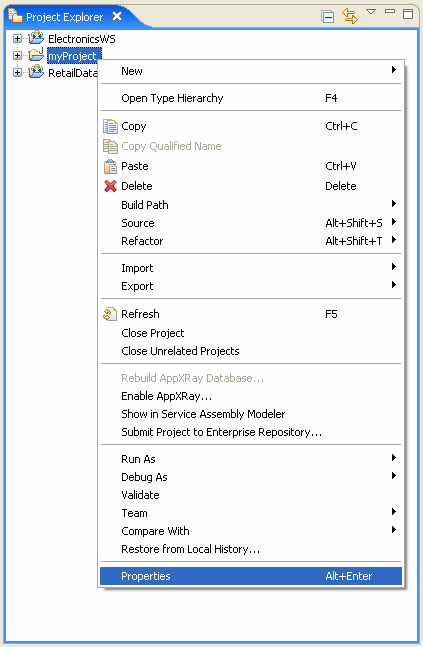Viewport: 423px width, 647px height.
Task: Click the Paste clipboard icon
Action: (110, 166)
